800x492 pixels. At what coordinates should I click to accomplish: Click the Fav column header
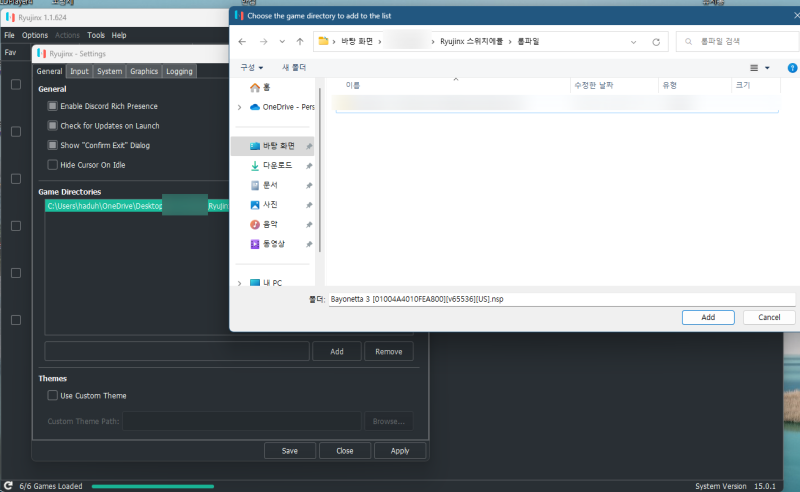tap(10, 53)
